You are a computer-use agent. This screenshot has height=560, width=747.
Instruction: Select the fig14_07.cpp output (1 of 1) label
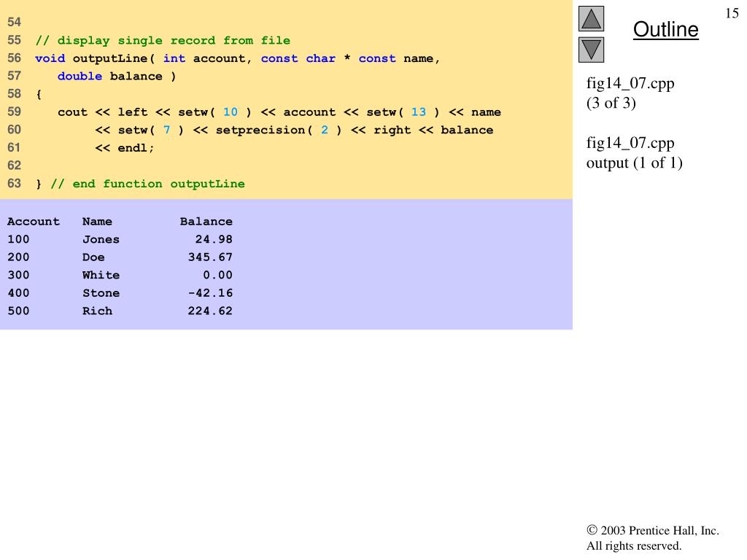pyautogui.click(x=634, y=152)
